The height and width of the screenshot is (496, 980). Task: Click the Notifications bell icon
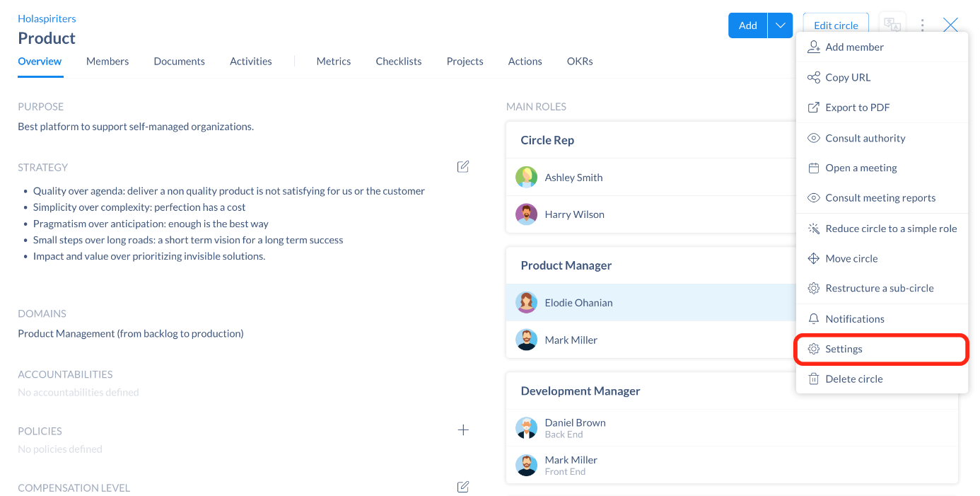point(813,318)
